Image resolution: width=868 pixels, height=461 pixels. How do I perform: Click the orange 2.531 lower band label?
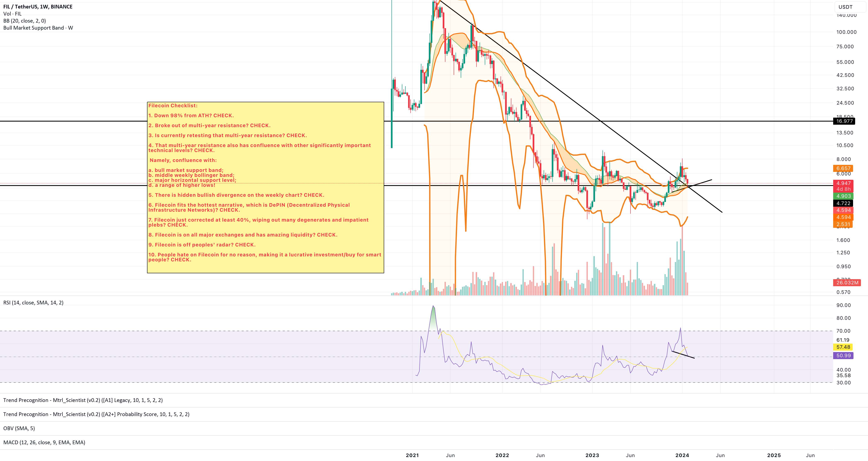click(843, 225)
